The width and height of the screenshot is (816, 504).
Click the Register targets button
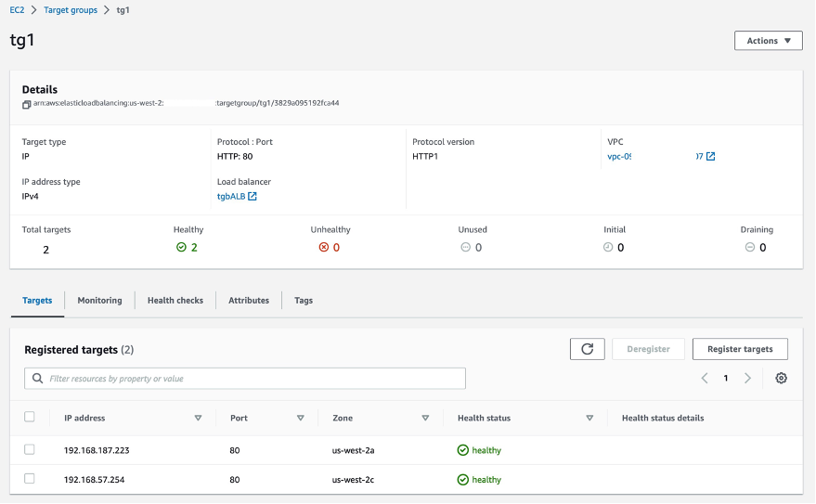pyautogui.click(x=740, y=349)
